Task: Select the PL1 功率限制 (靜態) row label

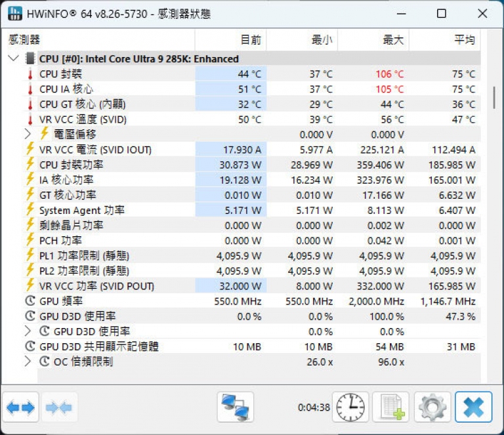Action: pos(84,256)
